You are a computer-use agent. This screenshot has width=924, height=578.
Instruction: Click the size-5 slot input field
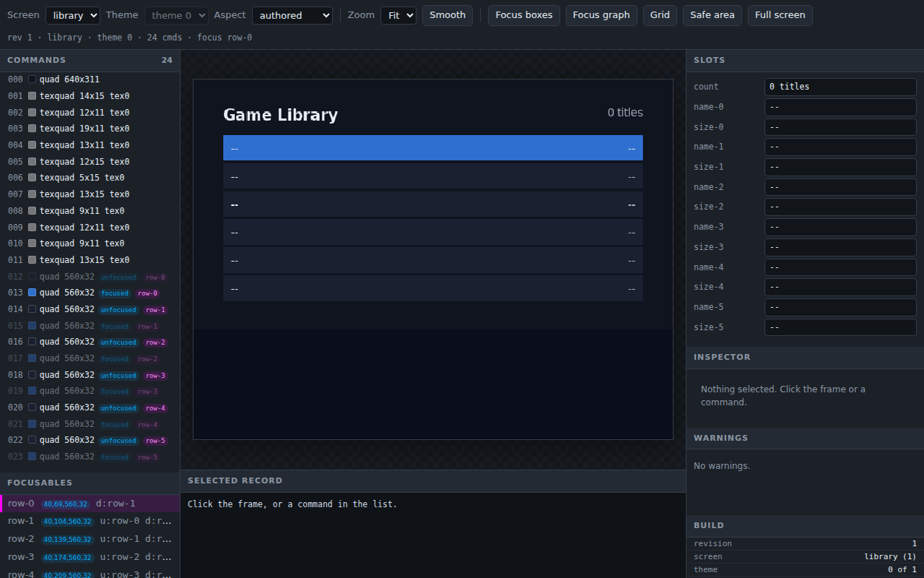840,327
